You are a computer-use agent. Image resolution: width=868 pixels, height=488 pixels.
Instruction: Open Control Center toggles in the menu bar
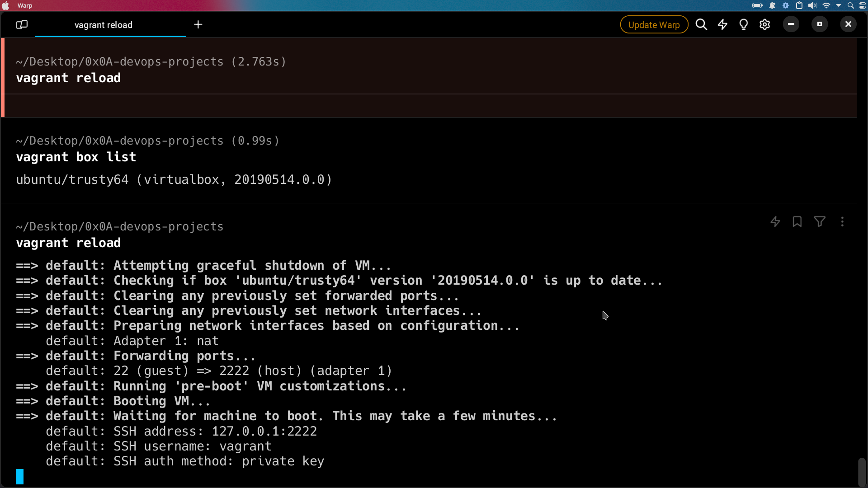pyautogui.click(x=863, y=5)
